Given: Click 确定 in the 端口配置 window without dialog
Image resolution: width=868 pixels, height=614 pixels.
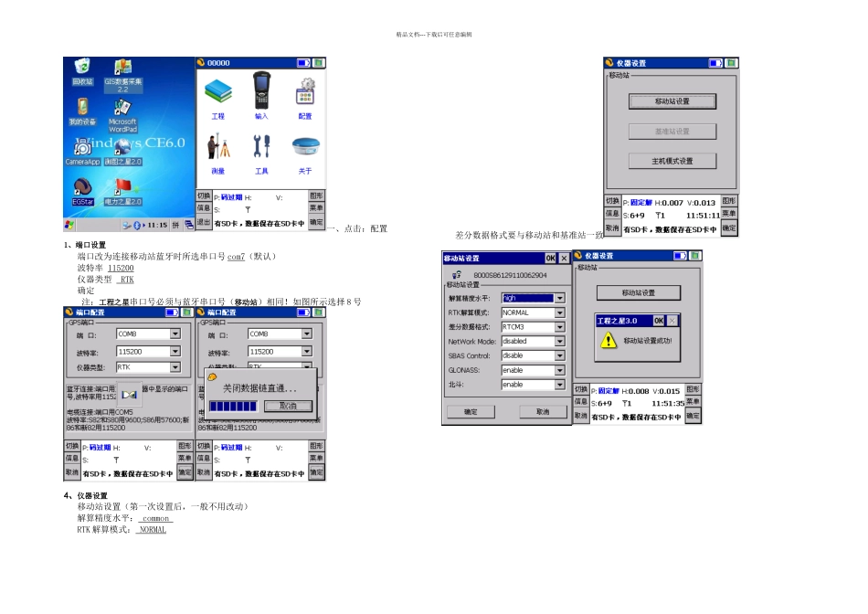Looking at the screenshot, I should tap(185, 472).
